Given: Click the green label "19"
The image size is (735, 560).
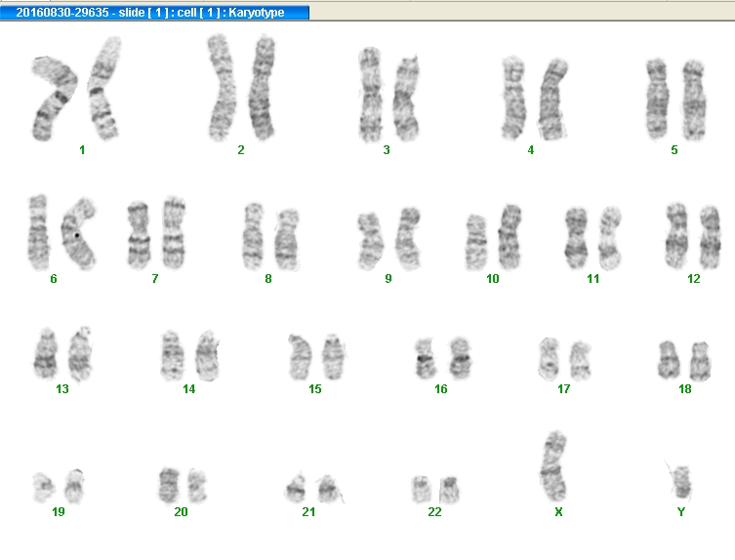Looking at the screenshot, I should (59, 512).
